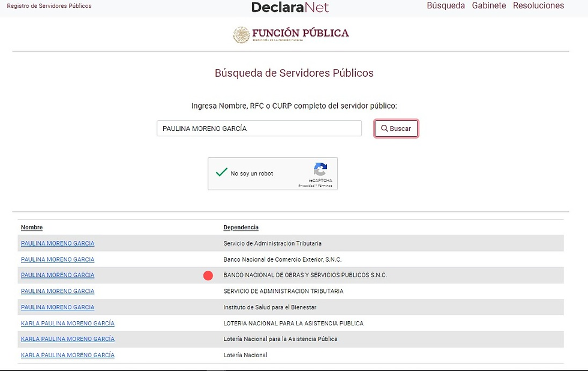Click the reCAPTCHA Términos link
Image resolution: width=588 pixels, height=371 pixels.
tap(325, 185)
